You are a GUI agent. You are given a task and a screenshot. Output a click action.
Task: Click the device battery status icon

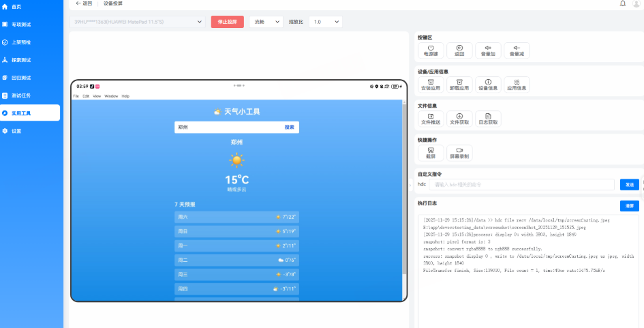point(395,87)
